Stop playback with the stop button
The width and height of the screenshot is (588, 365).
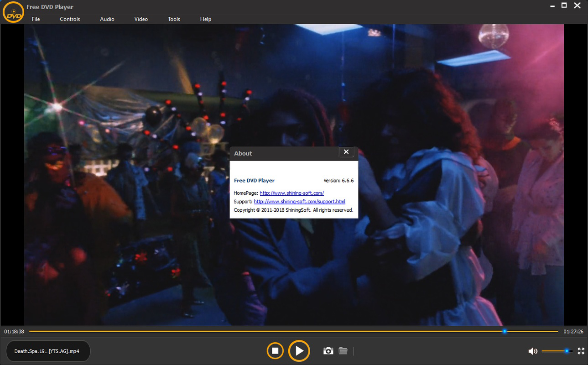[275, 351]
